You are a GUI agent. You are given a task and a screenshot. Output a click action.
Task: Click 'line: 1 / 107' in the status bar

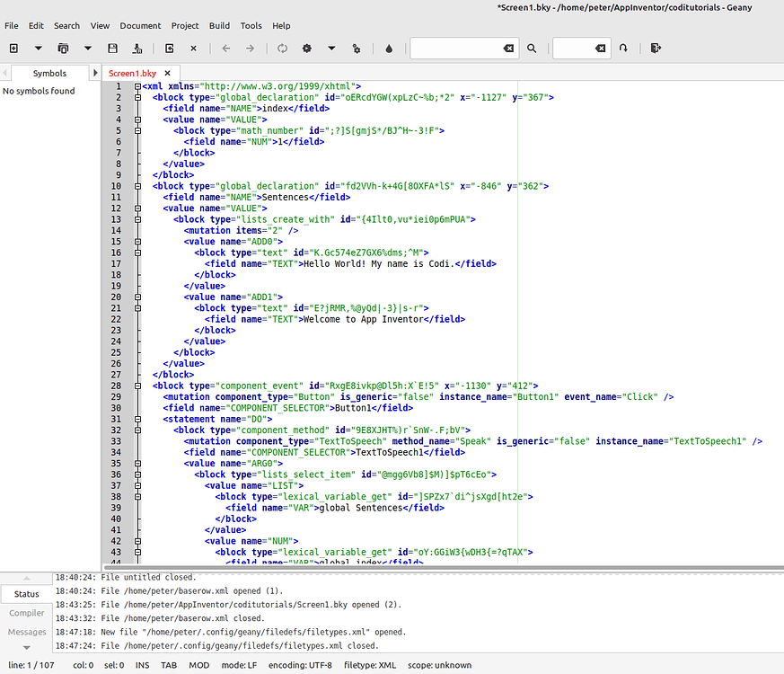[x=31, y=665]
